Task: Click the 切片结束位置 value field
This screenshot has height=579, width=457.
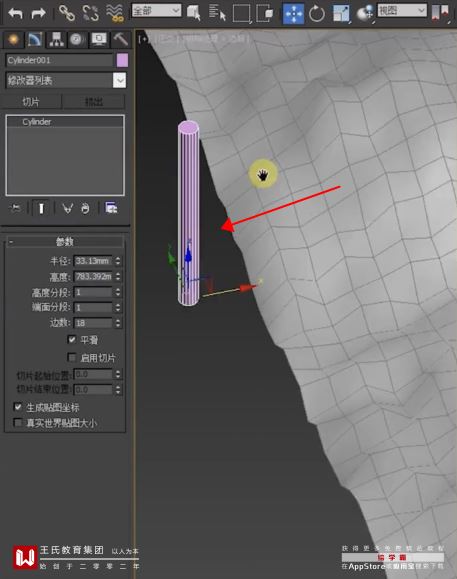Action: 93,390
